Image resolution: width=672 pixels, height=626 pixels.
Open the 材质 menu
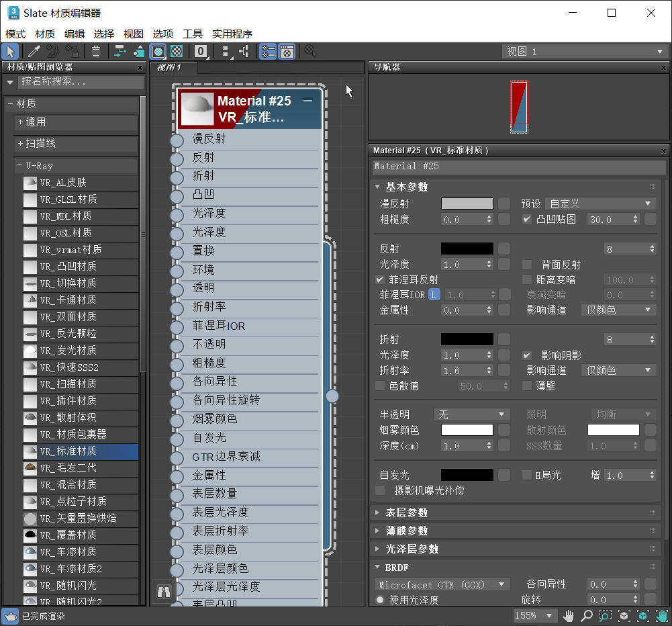45,34
